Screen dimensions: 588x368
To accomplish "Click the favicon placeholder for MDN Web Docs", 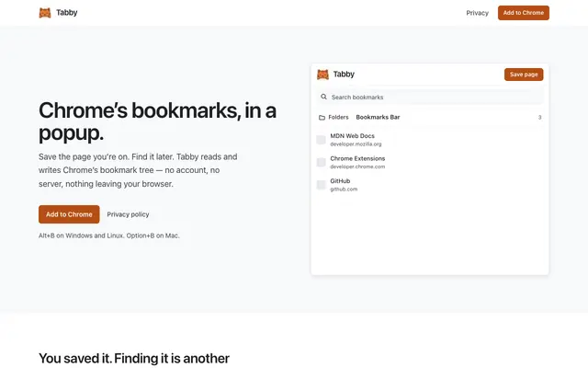I will pyautogui.click(x=321, y=140).
